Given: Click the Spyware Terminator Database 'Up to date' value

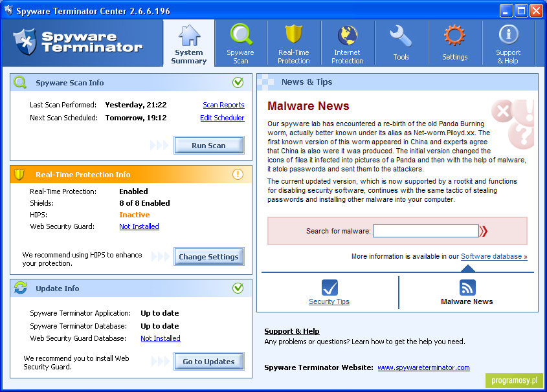Looking at the screenshot, I should [x=160, y=326].
